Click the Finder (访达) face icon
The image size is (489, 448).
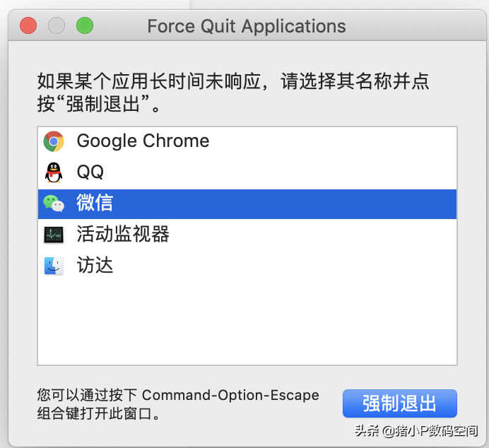click(x=54, y=266)
